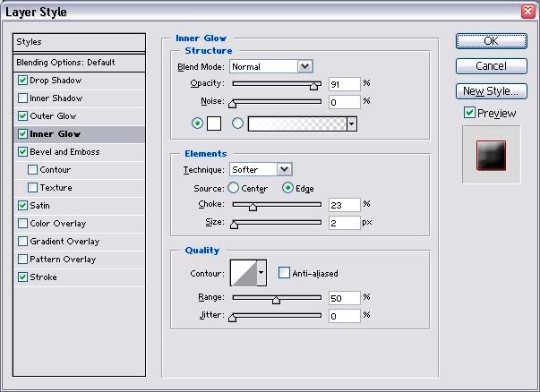The image size is (540, 392).
Task: Select Blending Options: Default
Action: (x=79, y=63)
